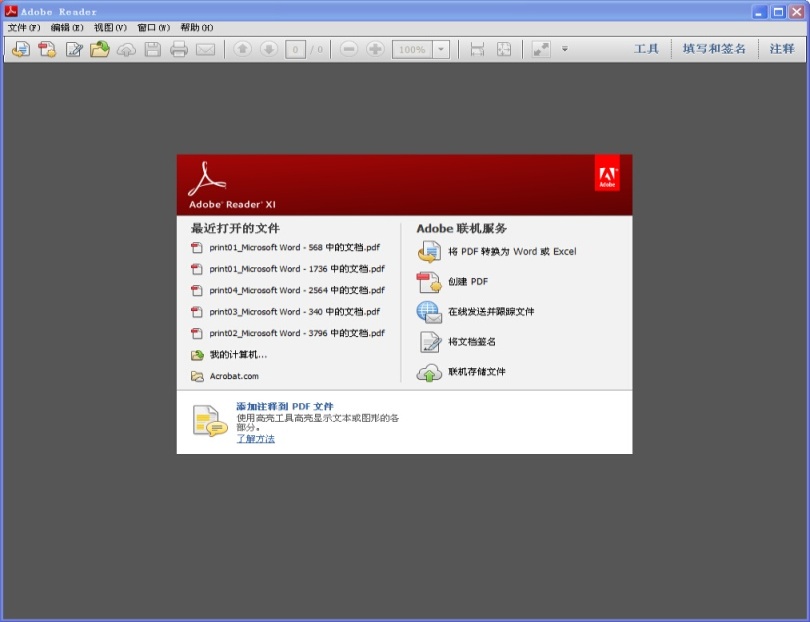Click the email envelope toolbar icon
Viewport: 810px width, 622px height.
coord(206,50)
